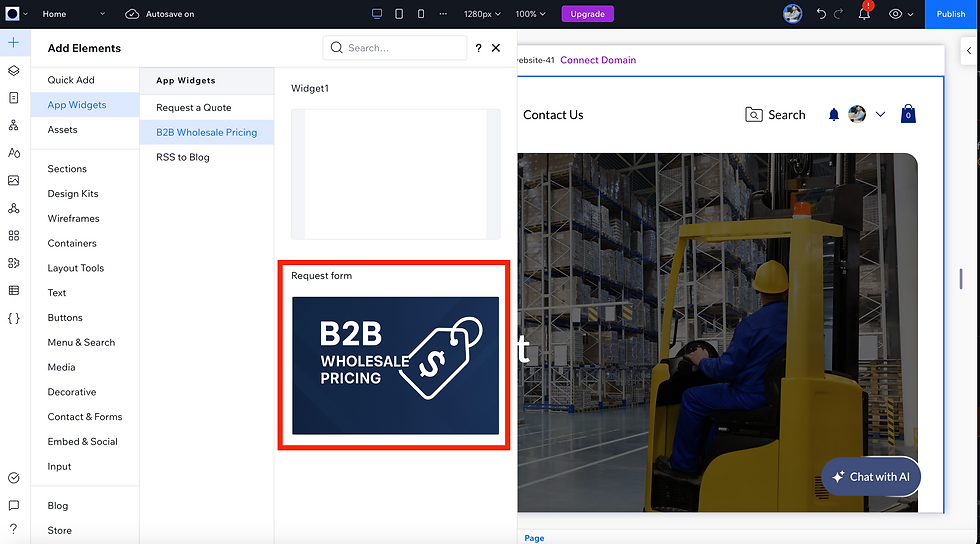Select desktop viewport icon
The height and width of the screenshot is (544, 980).
tap(377, 14)
